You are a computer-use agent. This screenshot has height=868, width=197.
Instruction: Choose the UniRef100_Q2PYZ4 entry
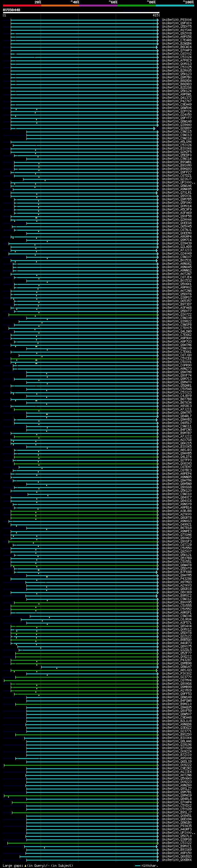tap(177, 111)
